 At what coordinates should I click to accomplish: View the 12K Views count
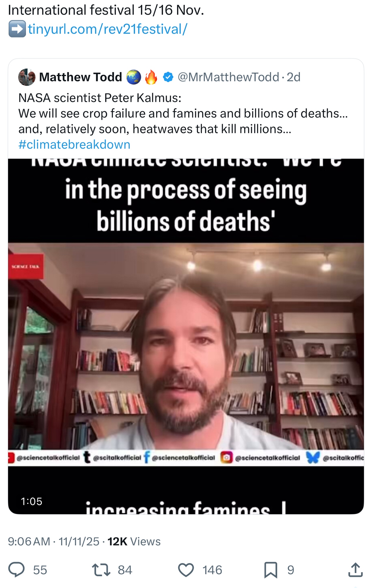[x=134, y=541]
